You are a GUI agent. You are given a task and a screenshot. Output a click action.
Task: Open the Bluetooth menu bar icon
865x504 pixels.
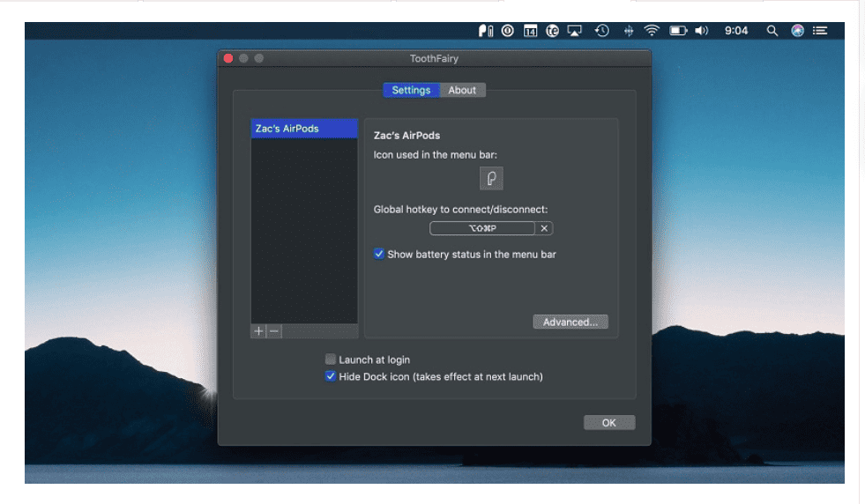pos(629,31)
